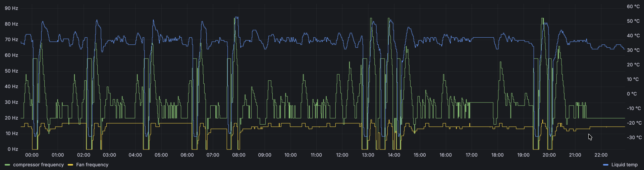Click the 50 °C axis label
This screenshot has height=170, width=644.
click(x=633, y=21)
